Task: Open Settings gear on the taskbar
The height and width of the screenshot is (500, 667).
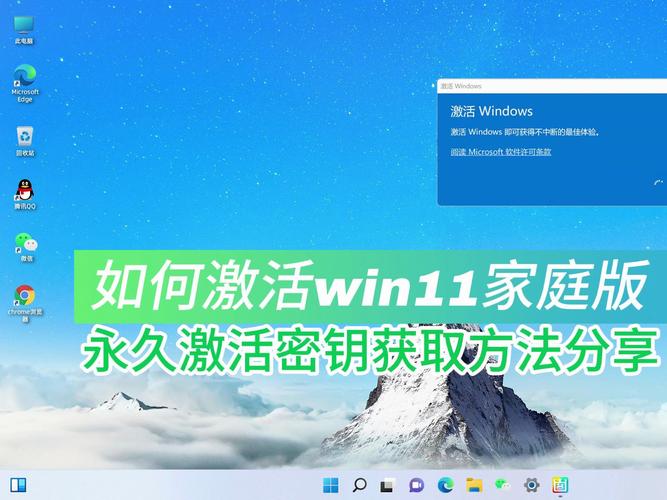Action: [x=531, y=485]
